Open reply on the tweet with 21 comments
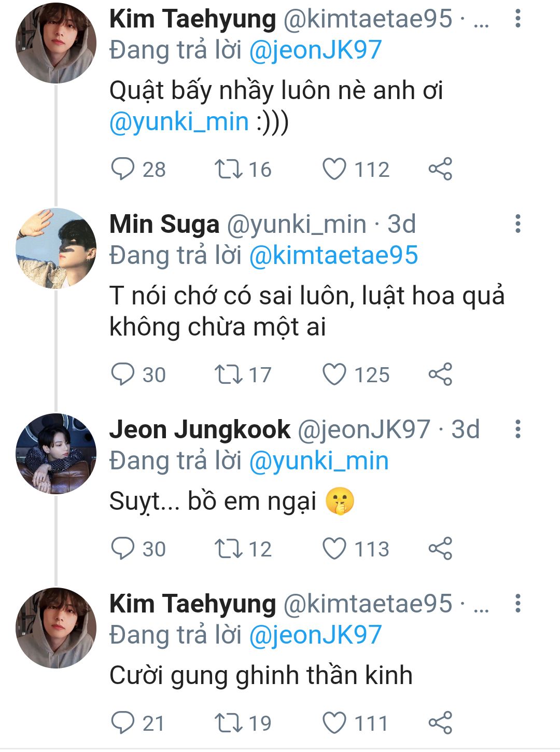 123,723
